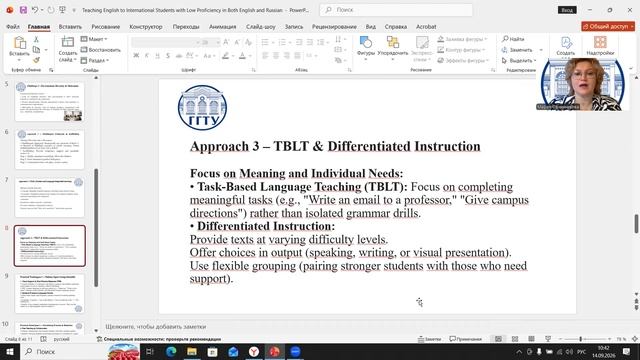Start slideshow from status bar icon

[548, 339]
